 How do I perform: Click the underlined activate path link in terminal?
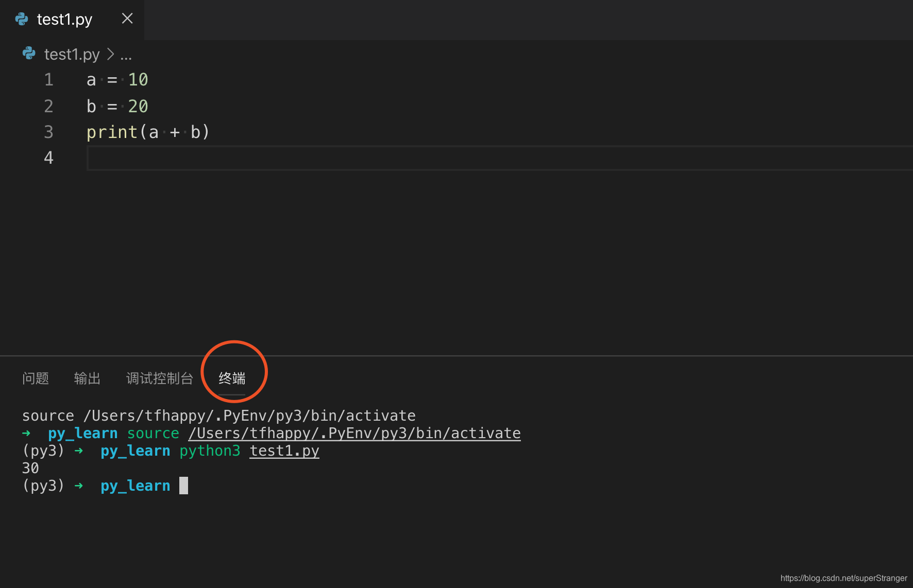click(x=354, y=434)
